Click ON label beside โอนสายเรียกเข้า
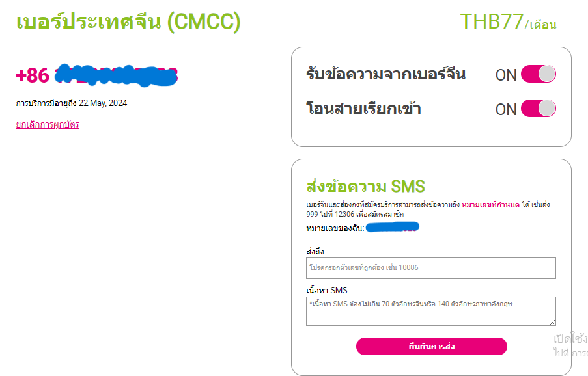Viewport: 588px width, 376px height. coord(506,109)
